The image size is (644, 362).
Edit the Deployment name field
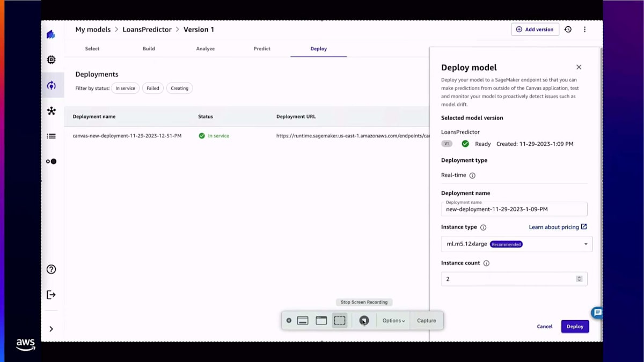click(x=514, y=209)
